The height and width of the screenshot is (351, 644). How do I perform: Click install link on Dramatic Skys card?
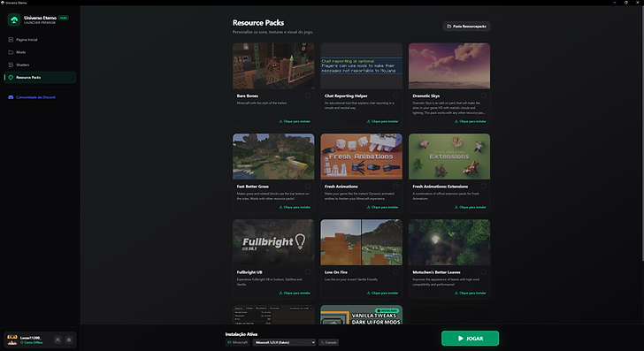pyautogui.click(x=471, y=121)
